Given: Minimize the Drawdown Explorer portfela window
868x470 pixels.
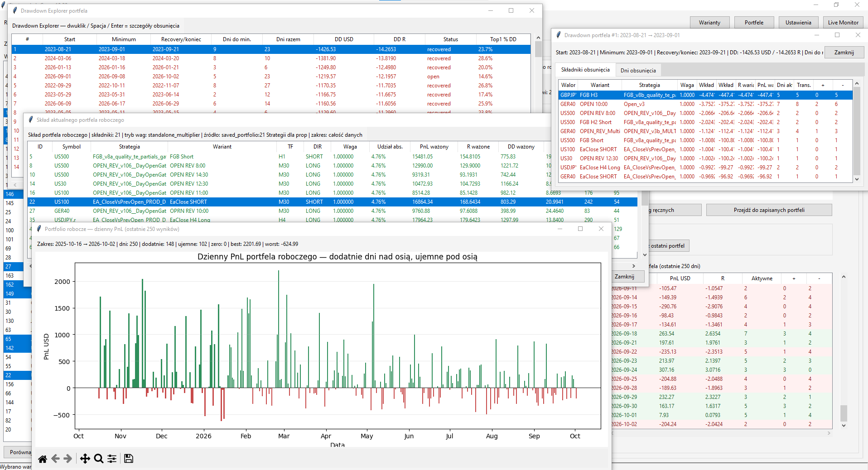Looking at the screenshot, I should tap(491, 10).
